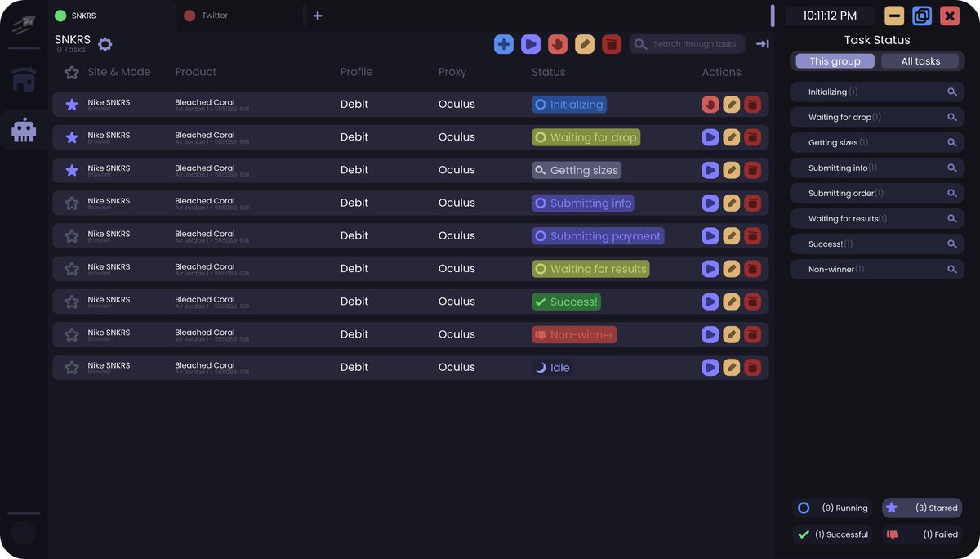The height and width of the screenshot is (559, 980).
Task: Open the robot tasks icon in sidebar
Action: click(24, 130)
